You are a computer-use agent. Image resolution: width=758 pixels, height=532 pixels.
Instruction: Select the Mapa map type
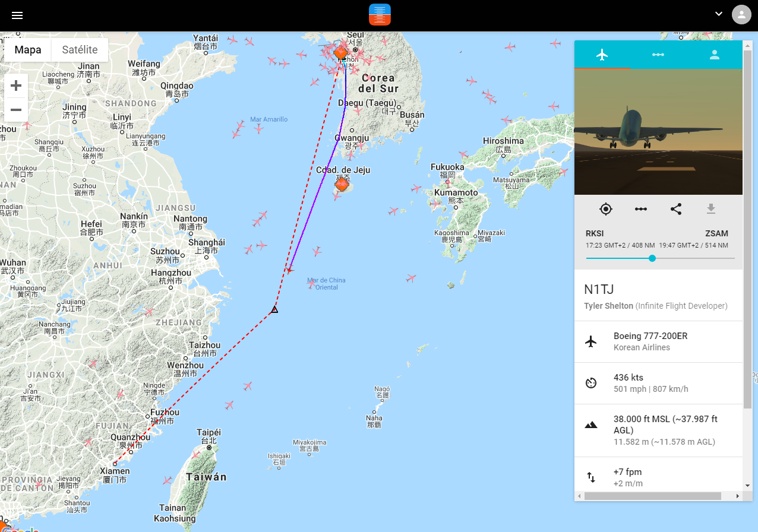[28, 50]
